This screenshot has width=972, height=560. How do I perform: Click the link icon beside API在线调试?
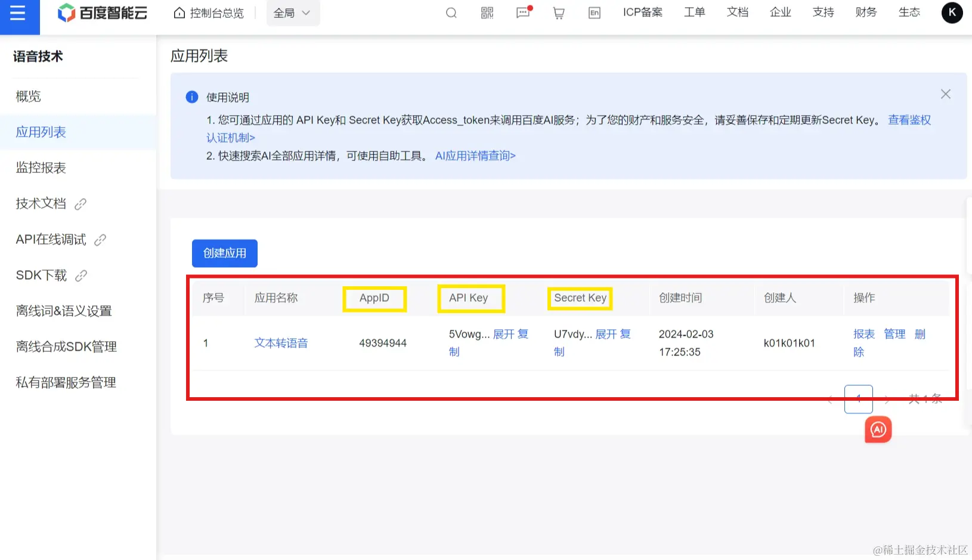point(100,240)
